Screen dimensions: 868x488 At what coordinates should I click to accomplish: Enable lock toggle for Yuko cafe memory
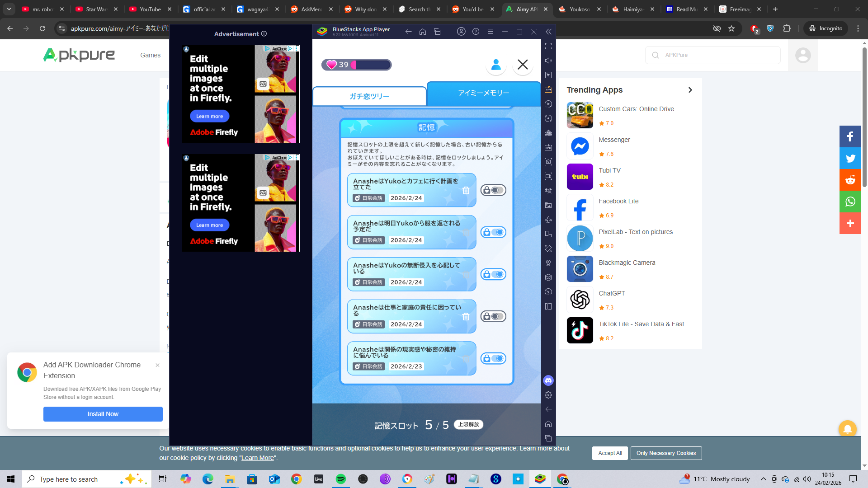coord(493,190)
